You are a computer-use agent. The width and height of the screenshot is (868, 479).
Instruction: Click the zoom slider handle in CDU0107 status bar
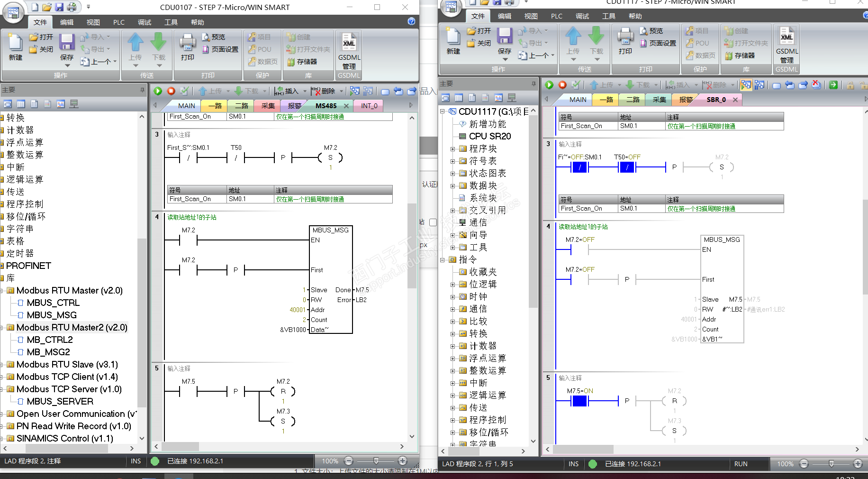tap(376, 461)
